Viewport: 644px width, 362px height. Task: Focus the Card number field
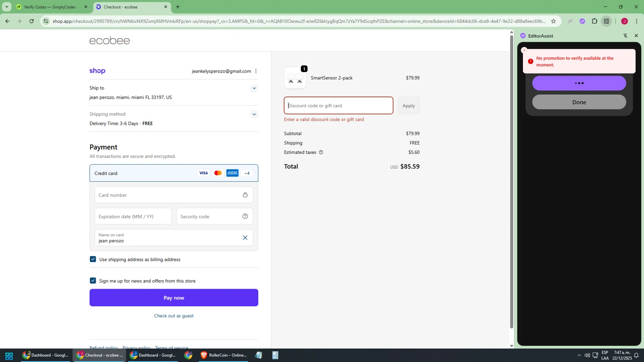174,195
